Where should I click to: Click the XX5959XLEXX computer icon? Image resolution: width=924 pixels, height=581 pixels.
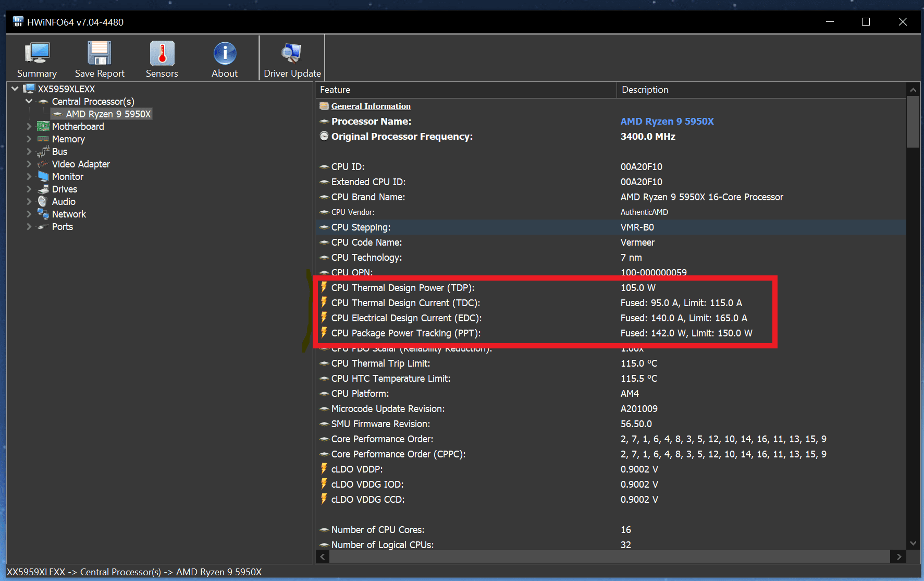[x=30, y=89]
